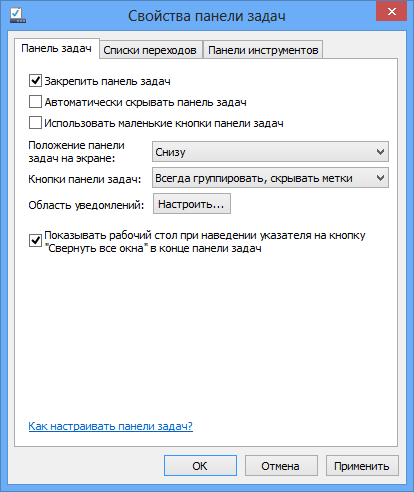
Task: Click the Применить button
Action: (362, 466)
